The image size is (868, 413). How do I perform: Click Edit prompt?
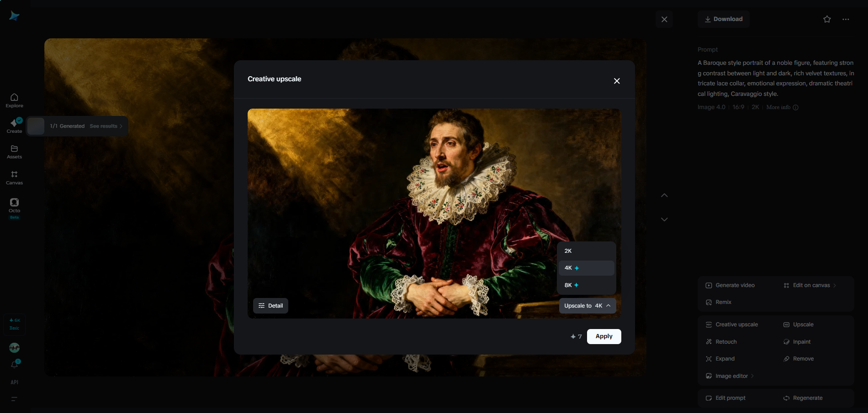pos(725,398)
